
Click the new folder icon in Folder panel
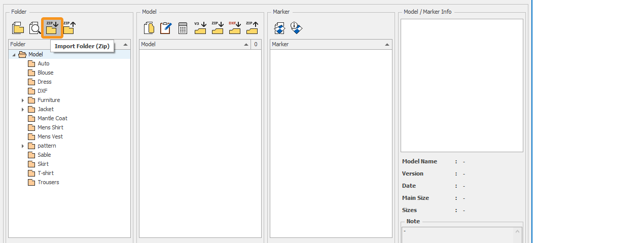[x=18, y=28]
